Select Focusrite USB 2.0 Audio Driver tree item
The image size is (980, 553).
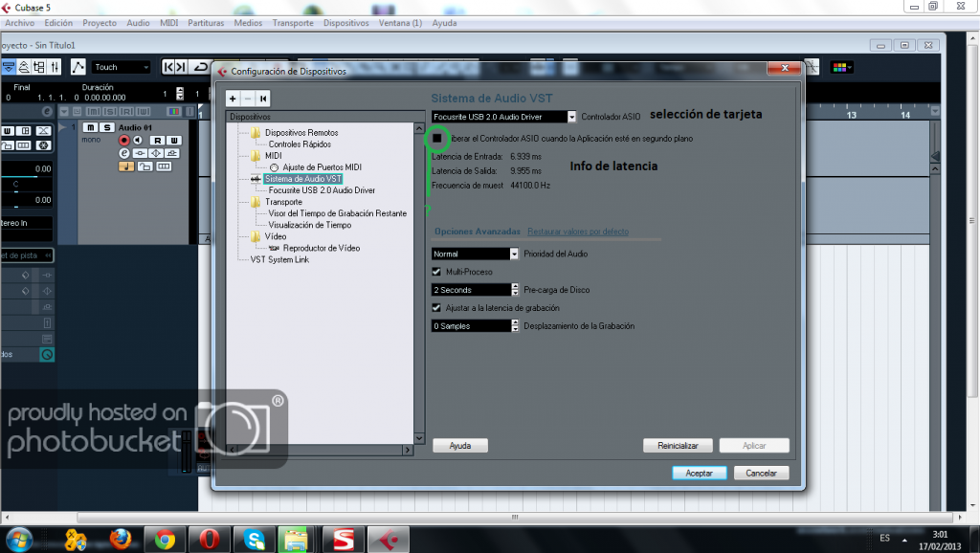click(x=322, y=190)
